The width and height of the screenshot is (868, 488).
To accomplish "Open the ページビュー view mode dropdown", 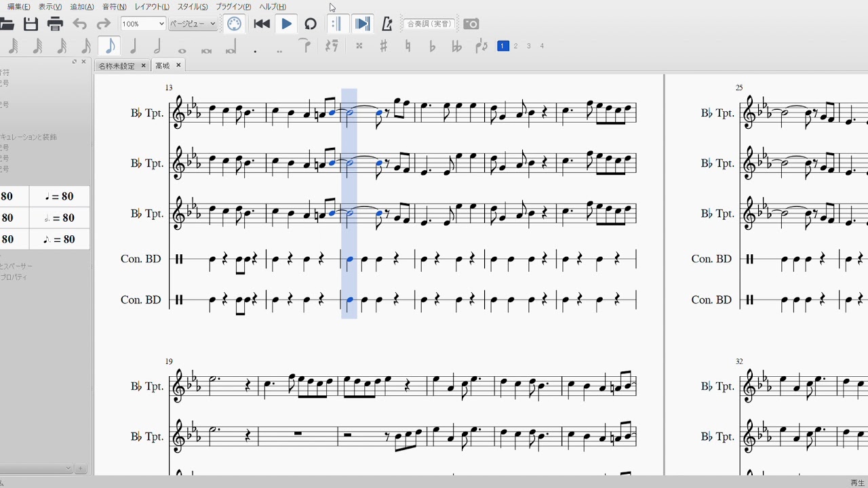I will tap(193, 24).
